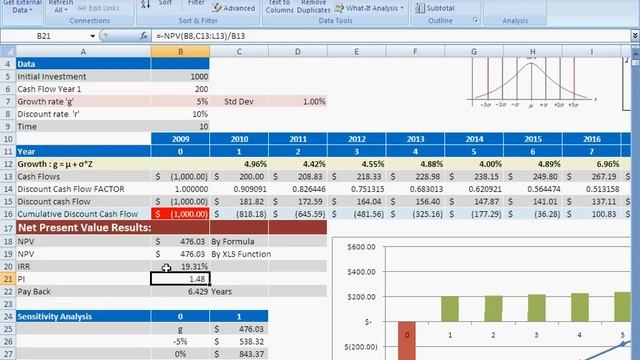The image size is (640, 360).
Task: Select the Time value 10 cell
Action: (180, 127)
